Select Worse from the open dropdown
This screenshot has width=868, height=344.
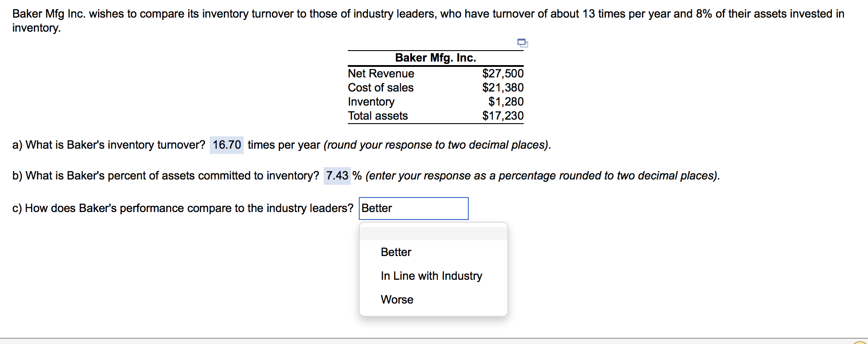pos(396,300)
